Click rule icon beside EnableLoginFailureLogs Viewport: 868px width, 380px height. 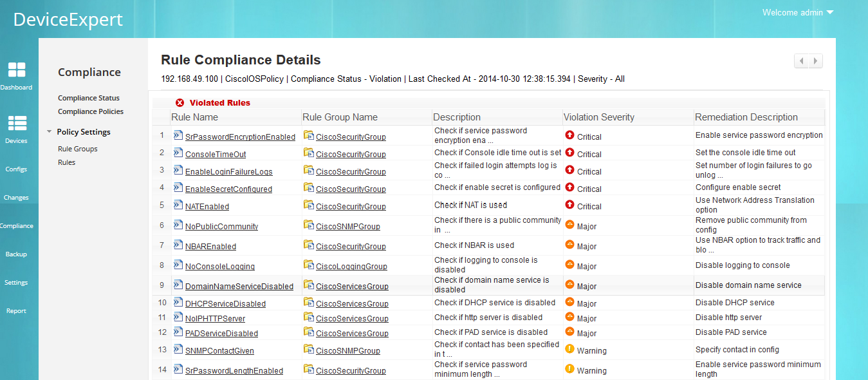pyautogui.click(x=178, y=170)
